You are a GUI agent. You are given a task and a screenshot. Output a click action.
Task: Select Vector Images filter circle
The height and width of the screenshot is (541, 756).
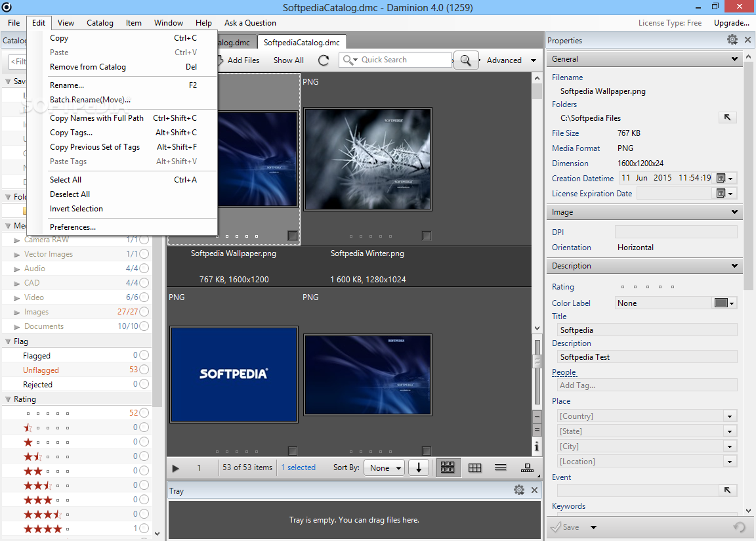pos(144,253)
